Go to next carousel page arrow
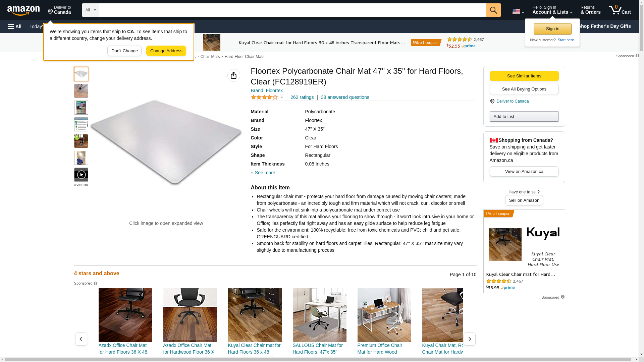Image resolution: width=644 pixels, height=362 pixels. (469, 339)
